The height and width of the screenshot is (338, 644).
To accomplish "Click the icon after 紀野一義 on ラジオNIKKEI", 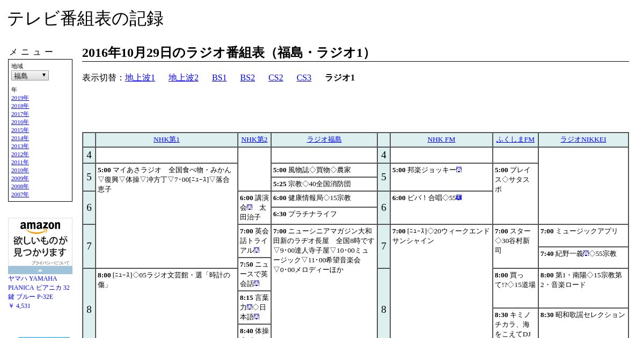I will (x=586, y=254).
